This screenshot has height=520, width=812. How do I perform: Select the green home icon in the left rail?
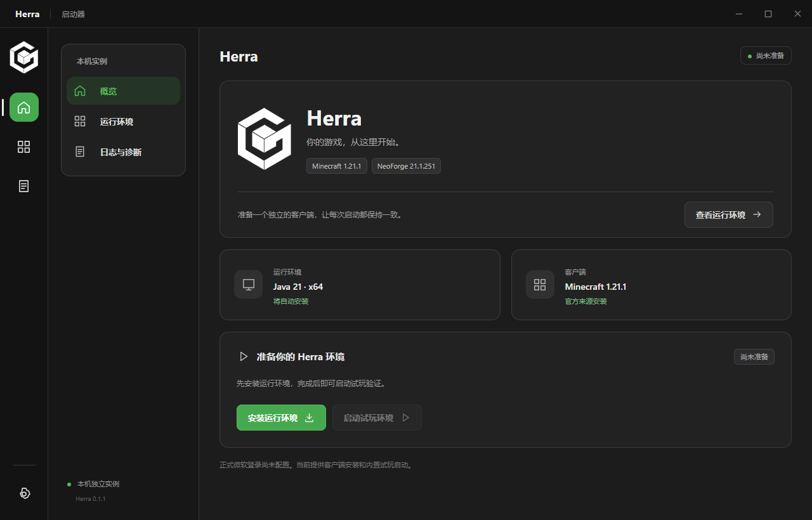coord(24,107)
